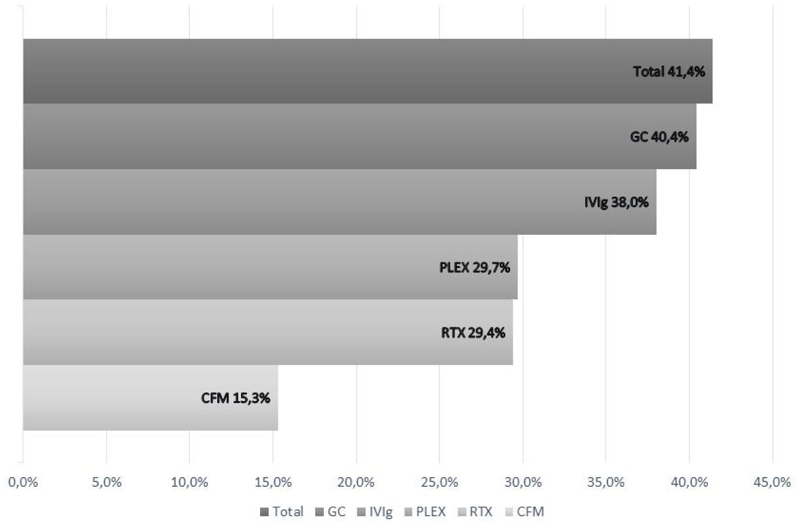This screenshot has height=532, width=799.
Task: Click the GC legend color swatch
Action: [x=320, y=512]
